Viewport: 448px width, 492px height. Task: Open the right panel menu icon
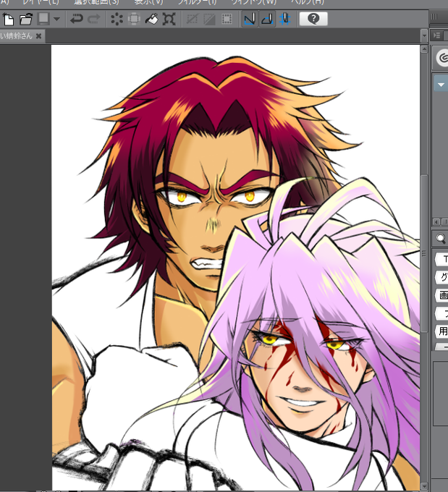pyautogui.click(x=436, y=35)
